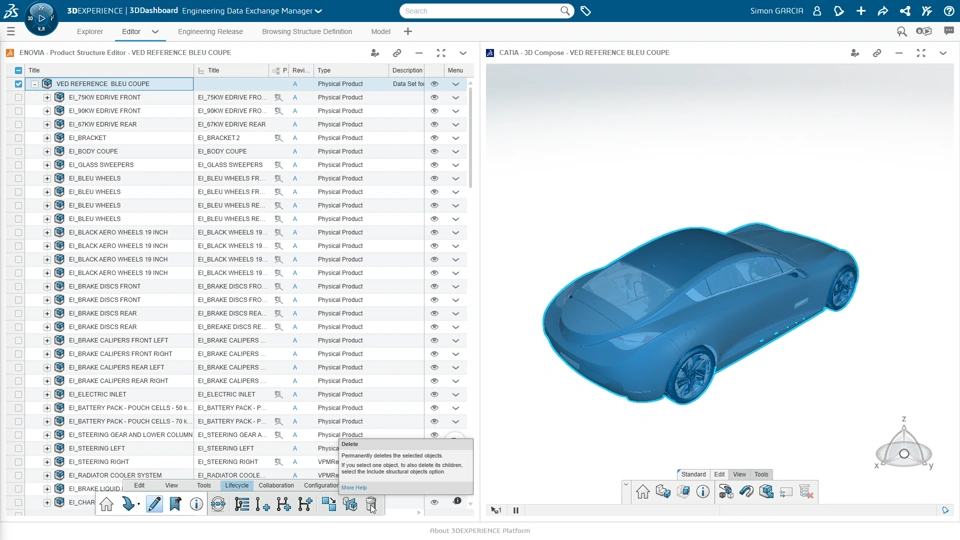The width and height of the screenshot is (960, 540).
Task: Click the information icon in the CATIA toolbar
Action: 703,492
